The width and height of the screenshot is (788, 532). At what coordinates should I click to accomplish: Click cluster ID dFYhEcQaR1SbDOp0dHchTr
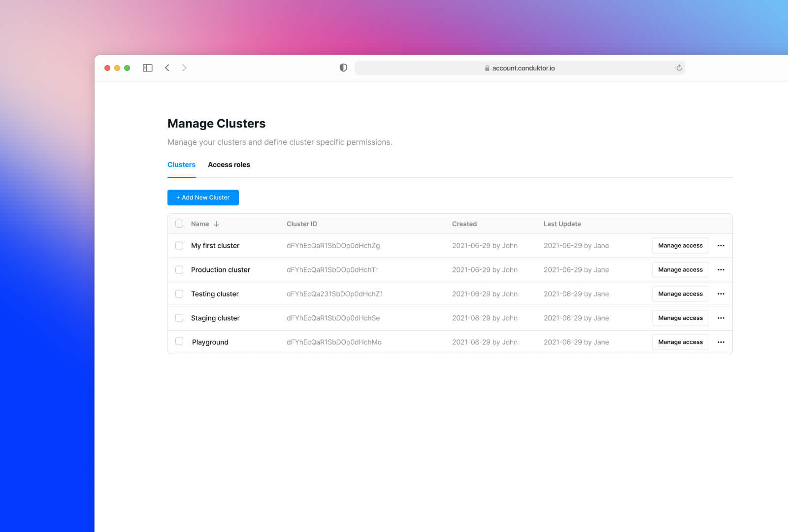332,270
